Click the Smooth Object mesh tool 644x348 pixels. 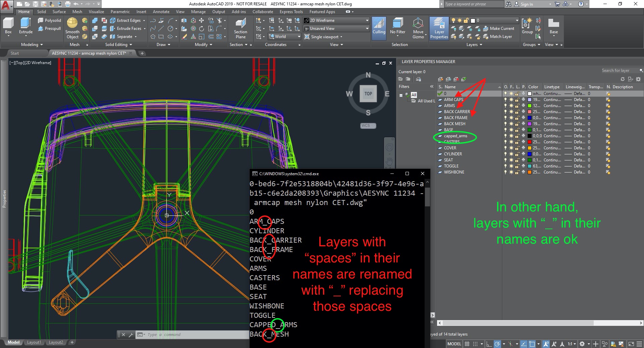click(72, 28)
